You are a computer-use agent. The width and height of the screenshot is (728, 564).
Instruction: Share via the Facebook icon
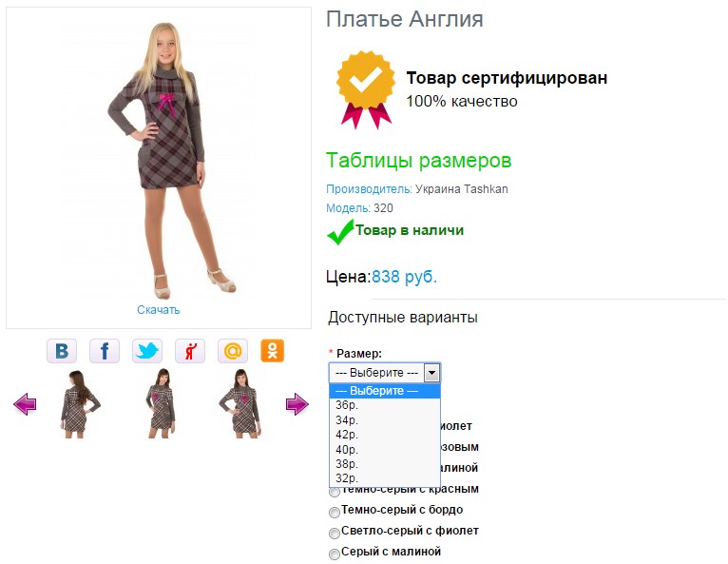[105, 351]
